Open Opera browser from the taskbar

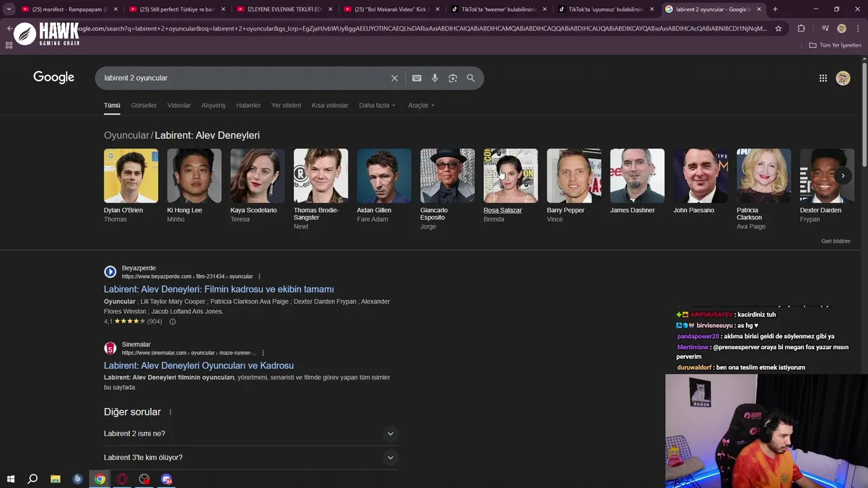tap(122, 479)
